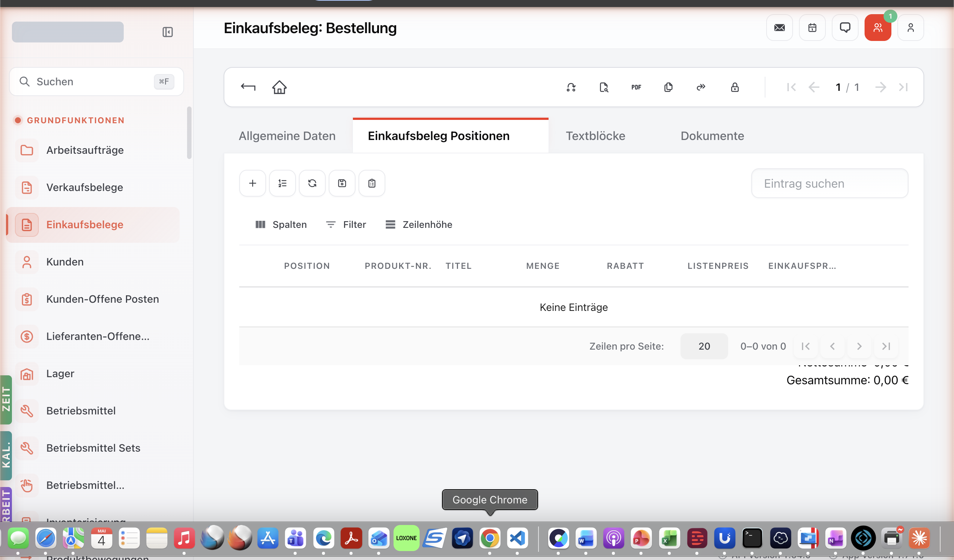The width and height of the screenshot is (954, 560).
Task: Sort by the POSITION column header
Action: [x=307, y=266]
